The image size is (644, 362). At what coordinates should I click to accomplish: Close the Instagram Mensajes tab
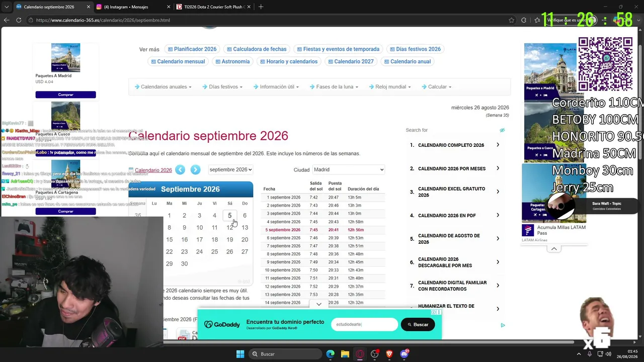pos(170,7)
